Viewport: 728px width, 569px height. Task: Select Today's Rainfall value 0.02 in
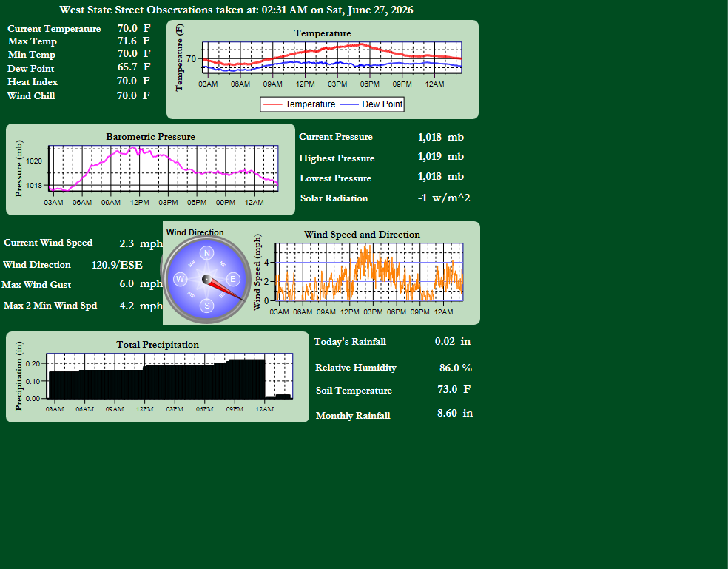[x=453, y=341]
